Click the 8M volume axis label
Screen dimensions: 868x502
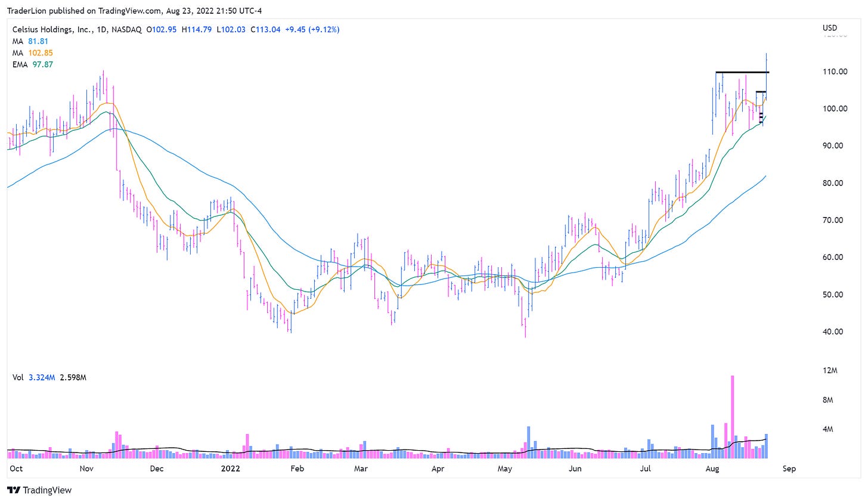(827, 400)
